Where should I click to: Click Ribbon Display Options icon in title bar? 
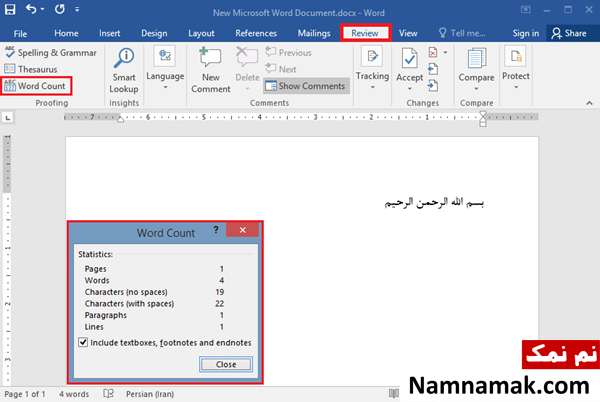tap(526, 10)
